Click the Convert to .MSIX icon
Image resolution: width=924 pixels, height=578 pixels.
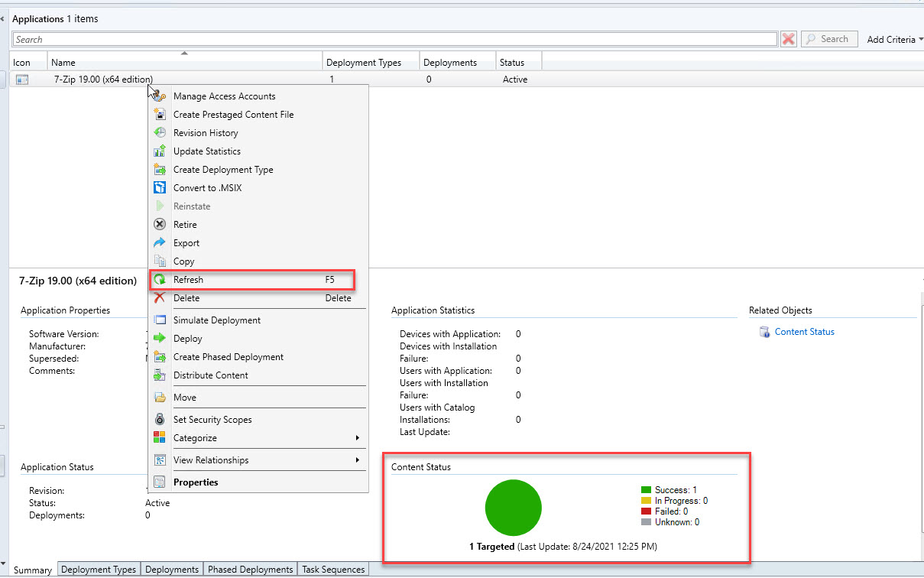click(x=159, y=188)
